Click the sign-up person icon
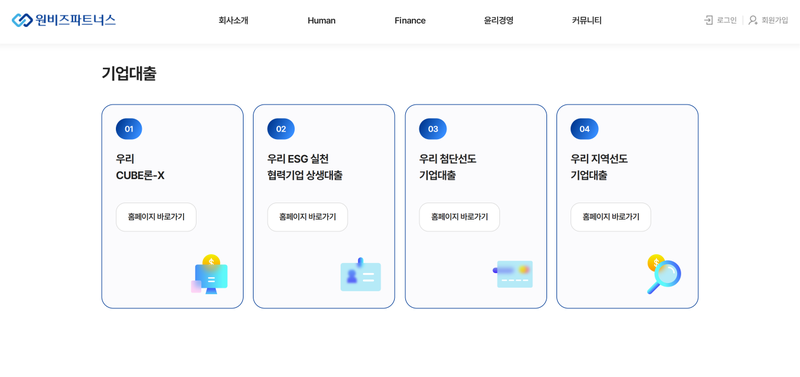This screenshot has width=800, height=377. pyautogui.click(x=753, y=20)
